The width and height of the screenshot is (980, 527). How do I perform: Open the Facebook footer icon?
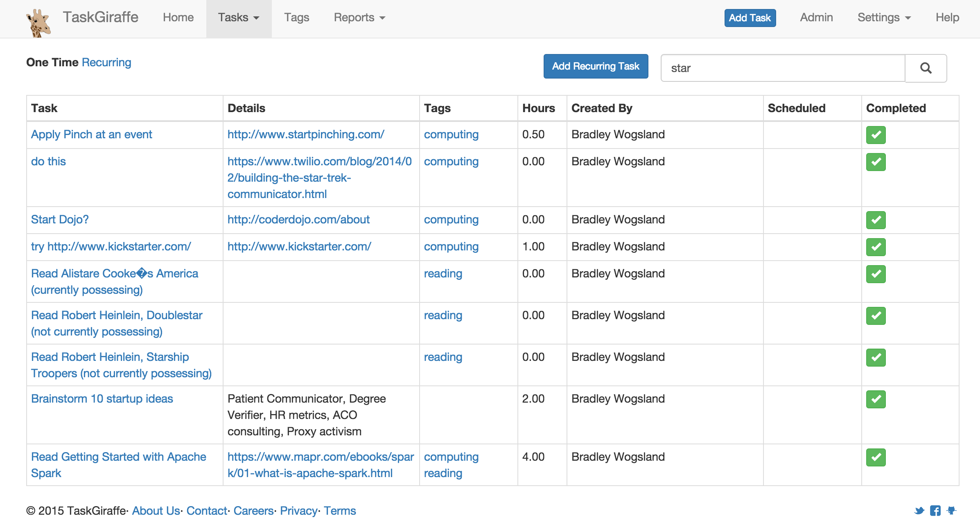[935, 510]
